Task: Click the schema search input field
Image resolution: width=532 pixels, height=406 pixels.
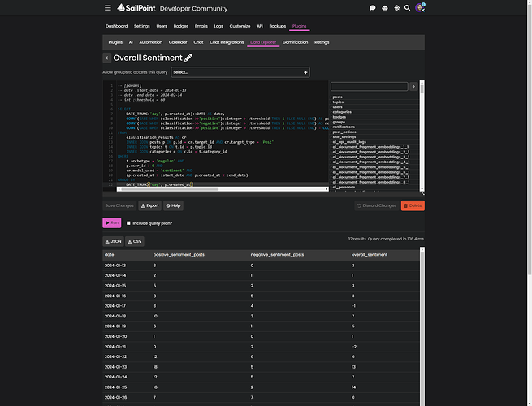Action: click(x=369, y=87)
